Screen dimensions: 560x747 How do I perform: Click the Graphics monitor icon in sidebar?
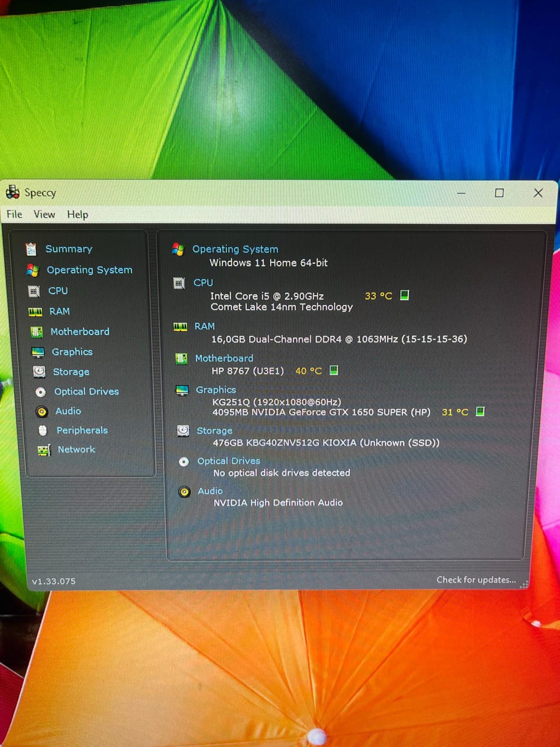point(38,352)
